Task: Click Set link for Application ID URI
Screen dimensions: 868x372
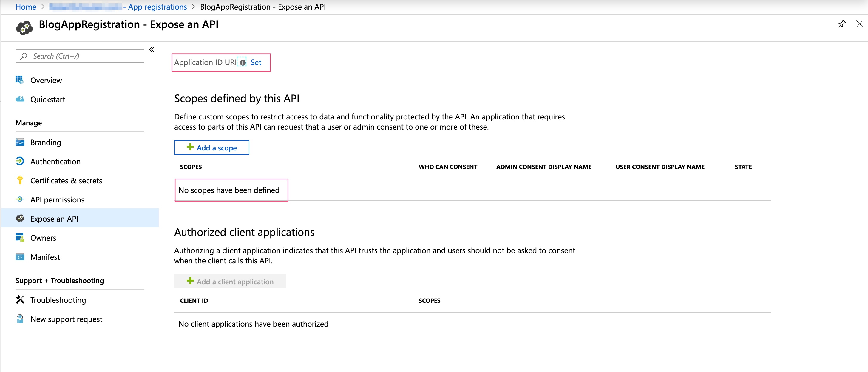Action: [256, 62]
